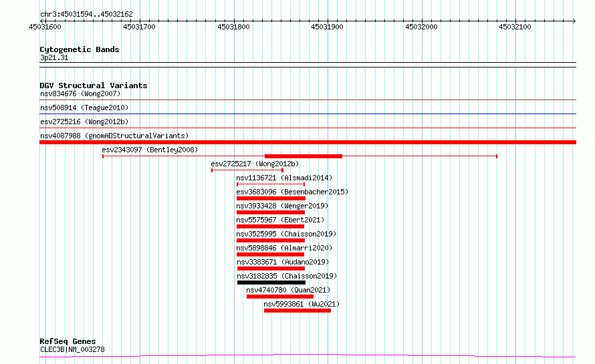
Task: Open the nsv1136721 (Alsmadi2014) variant
Action: [284, 178]
